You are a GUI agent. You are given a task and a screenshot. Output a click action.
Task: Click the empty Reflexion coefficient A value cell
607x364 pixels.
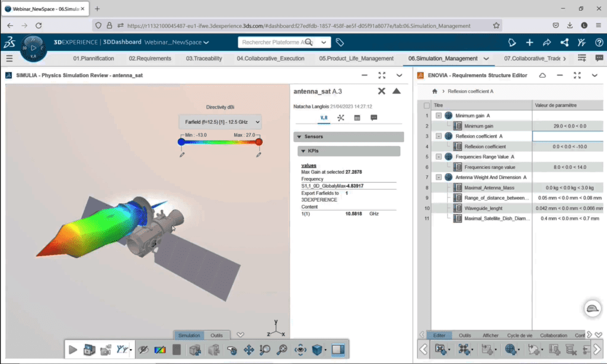pos(568,136)
